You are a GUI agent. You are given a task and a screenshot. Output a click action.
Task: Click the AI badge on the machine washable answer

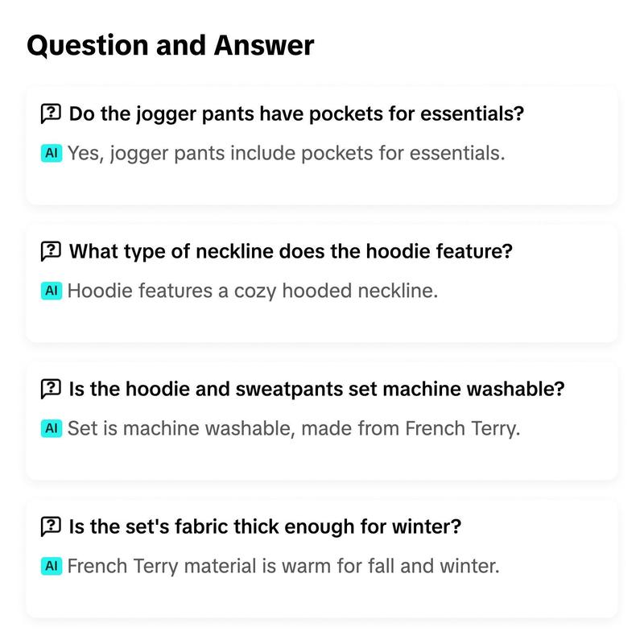pyautogui.click(x=52, y=428)
